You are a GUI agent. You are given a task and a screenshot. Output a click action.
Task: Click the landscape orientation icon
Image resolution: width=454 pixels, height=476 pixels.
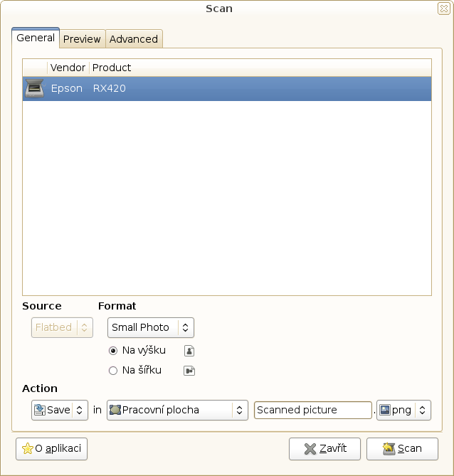[189, 371]
